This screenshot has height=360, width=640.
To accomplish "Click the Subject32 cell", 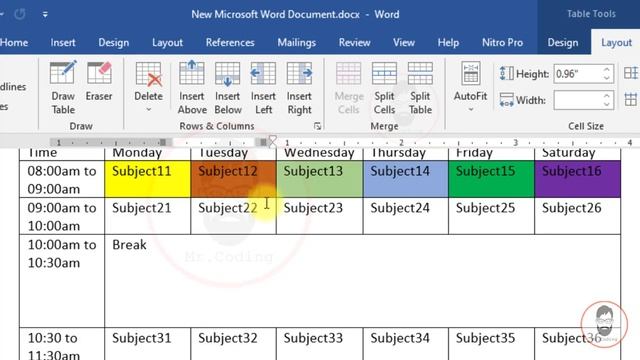I will pyautogui.click(x=233, y=344).
